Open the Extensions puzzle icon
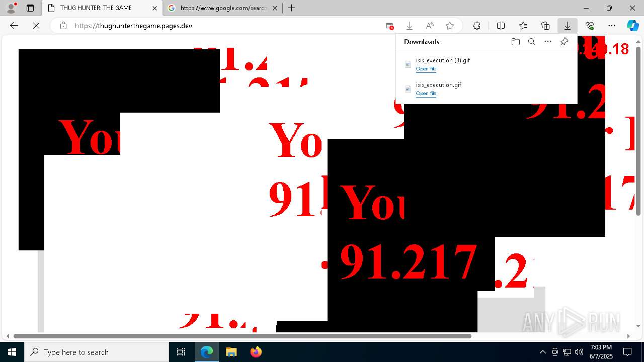The width and height of the screenshot is (644, 362). coord(476,26)
